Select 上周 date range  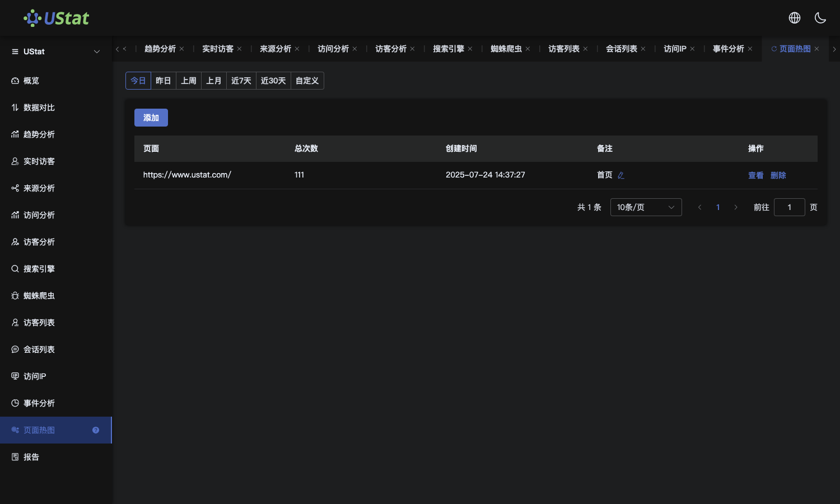189,81
